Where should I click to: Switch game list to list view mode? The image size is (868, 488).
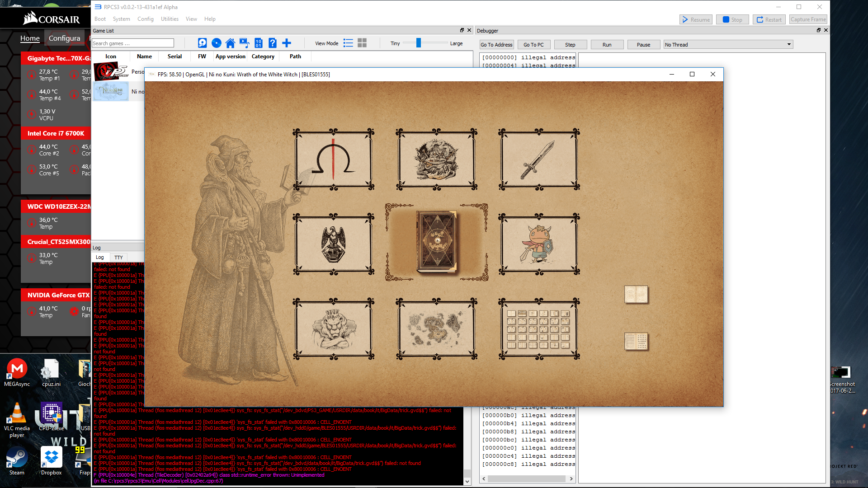point(348,43)
